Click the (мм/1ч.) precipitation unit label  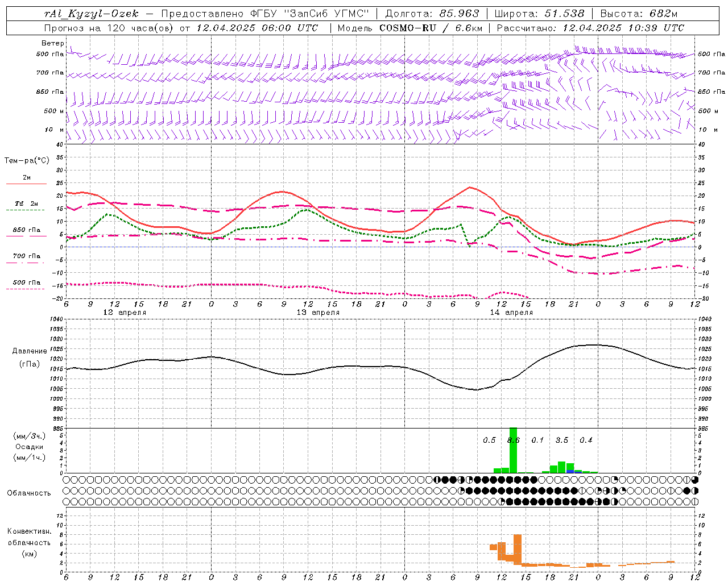coord(30,458)
